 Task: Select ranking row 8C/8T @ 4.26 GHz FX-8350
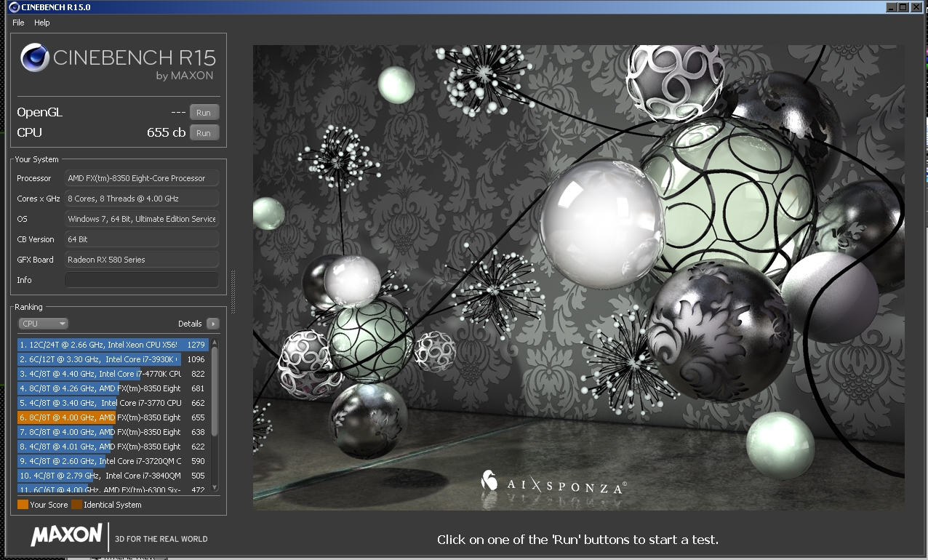(113, 388)
